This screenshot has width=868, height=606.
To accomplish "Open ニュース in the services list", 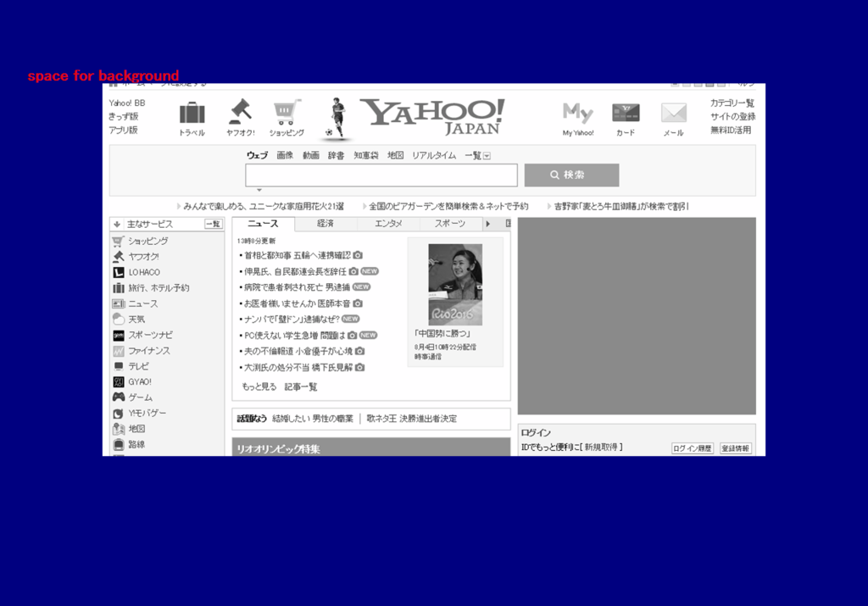I will [142, 303].
